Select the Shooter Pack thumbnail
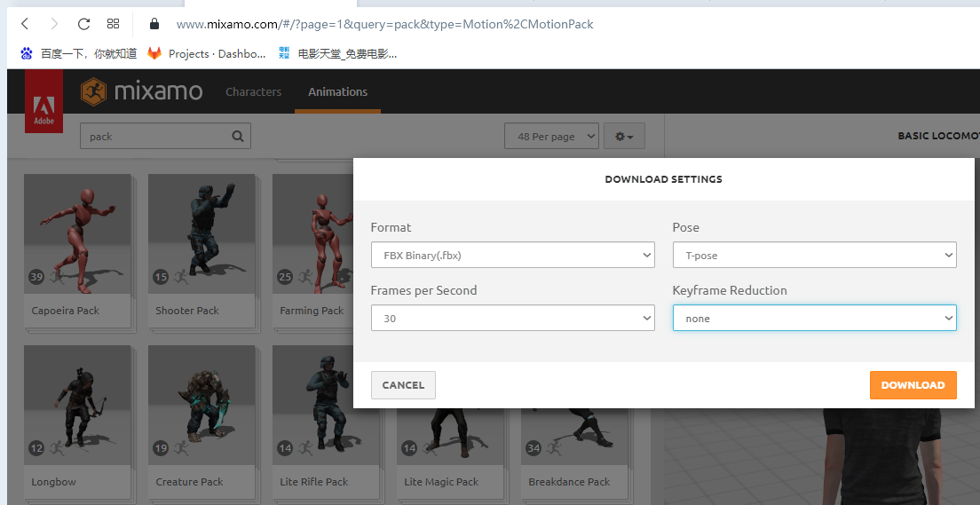Image resolution: width=980 pixels, height=505 pixels. pos(202,234)
